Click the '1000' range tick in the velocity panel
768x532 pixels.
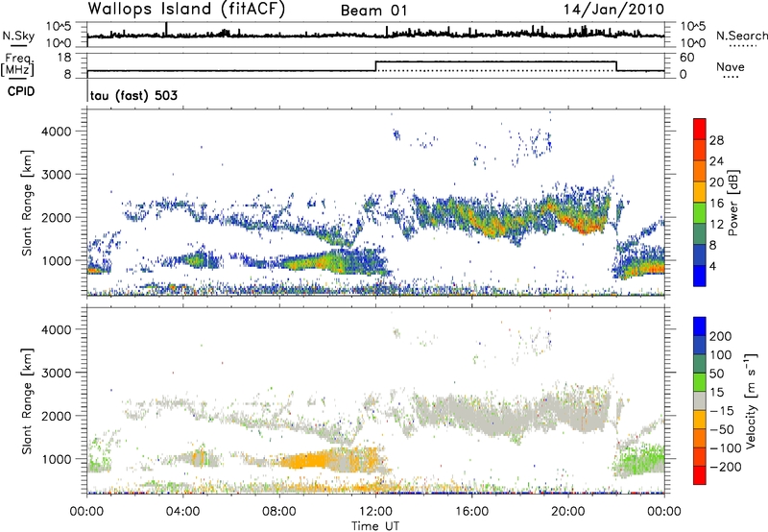click(x=56, y=459)
